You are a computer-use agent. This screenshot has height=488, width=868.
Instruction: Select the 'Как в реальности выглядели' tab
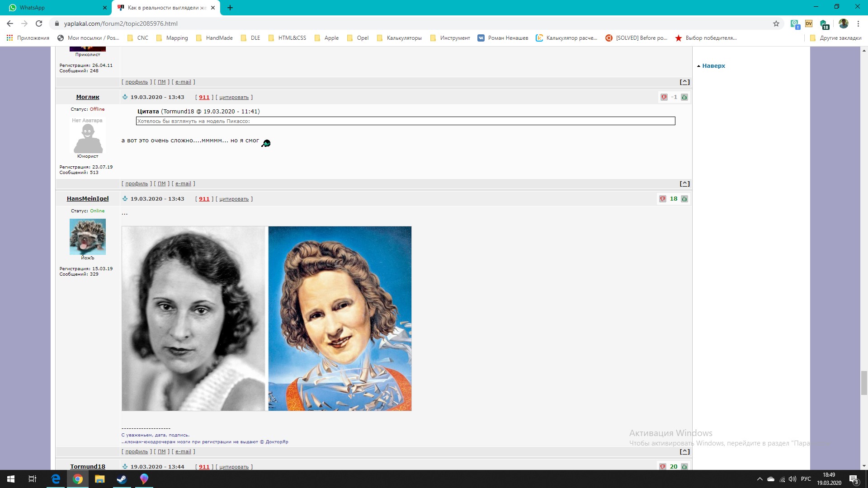click(166, 8)
